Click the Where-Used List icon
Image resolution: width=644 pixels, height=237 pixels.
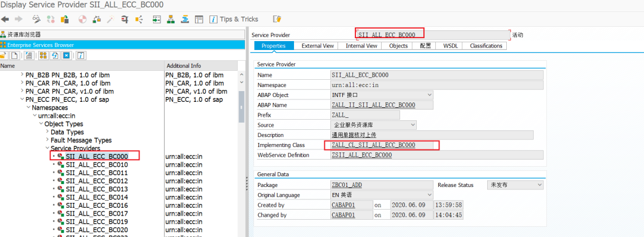click(x=125, y=19)
